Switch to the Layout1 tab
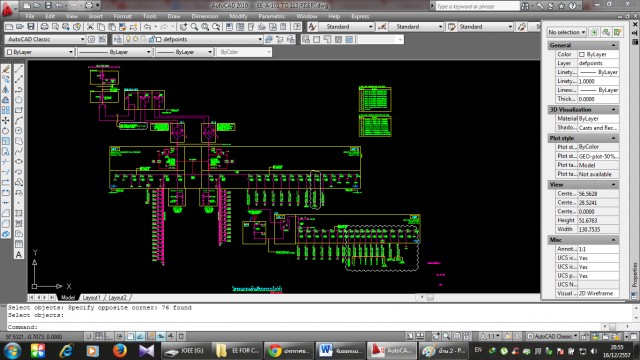The width and height of the screenshot is (640, 360). 91,298
